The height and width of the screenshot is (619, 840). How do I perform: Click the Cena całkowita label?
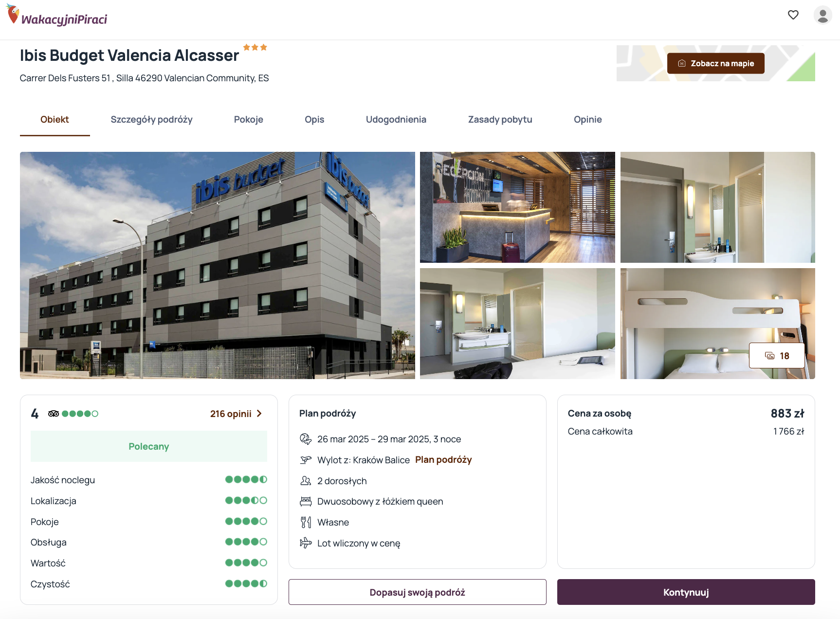(x=600, y=431)
